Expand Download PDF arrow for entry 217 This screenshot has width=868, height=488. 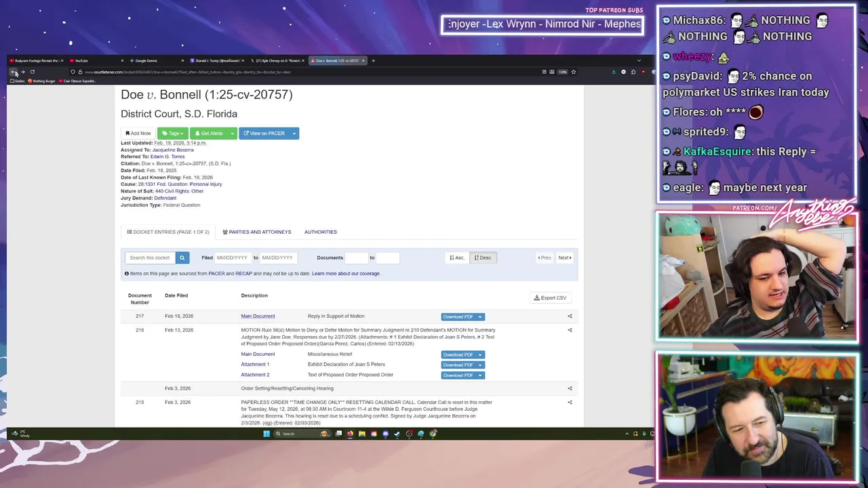(x=480, y=317)
